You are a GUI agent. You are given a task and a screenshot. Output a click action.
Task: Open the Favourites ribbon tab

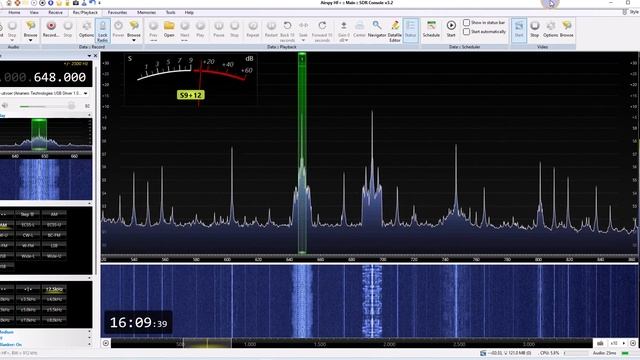click(118, 13)
